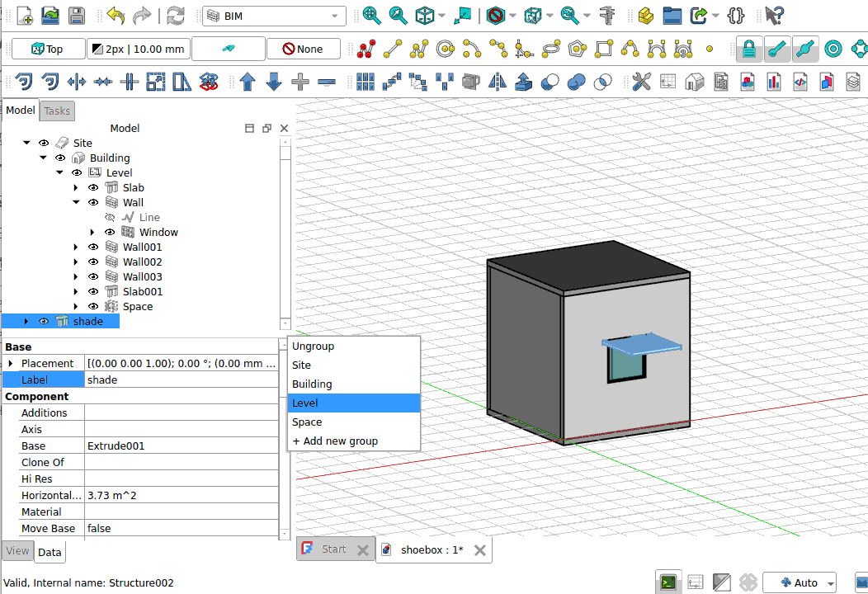The height and width of the screenshot is (594, 868).
Task: Open the BIM workbench dropdown
Action: coord(274,16)
